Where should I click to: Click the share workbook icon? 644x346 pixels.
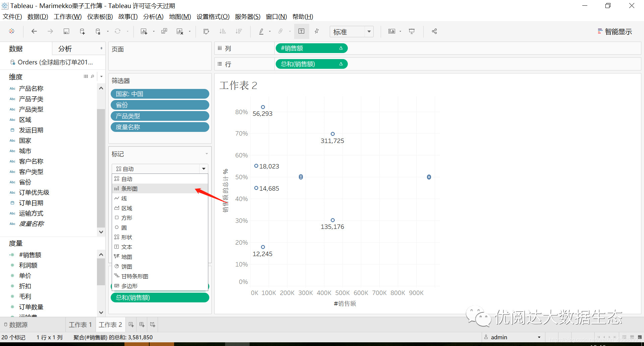[x=434, y=31]
